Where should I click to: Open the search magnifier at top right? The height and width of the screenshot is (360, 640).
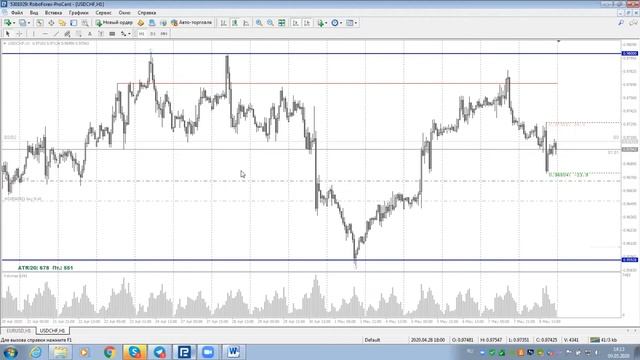(x=621, y=23)
